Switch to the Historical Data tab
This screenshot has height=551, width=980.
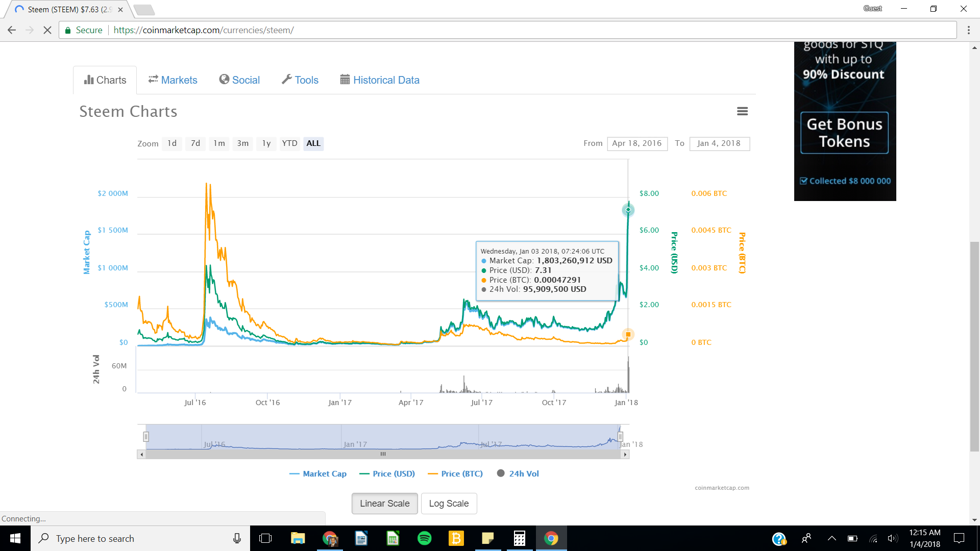point(380,80)
